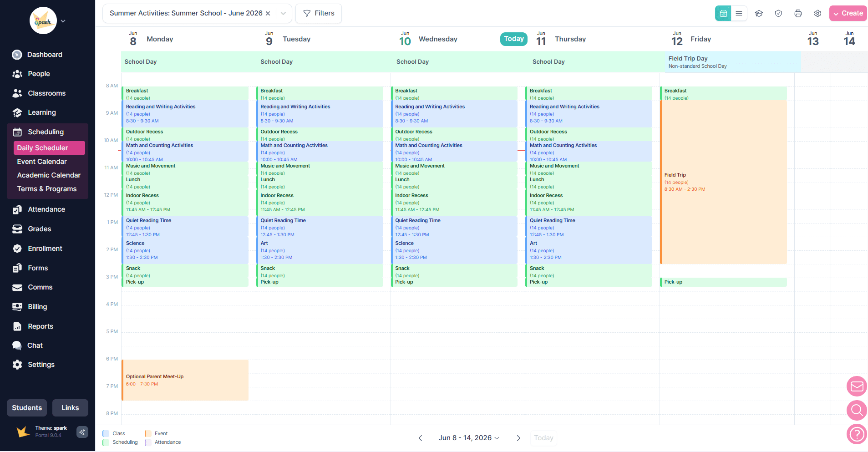
Task: Click the Attendance legend color swatch
Action: point(148,442)
